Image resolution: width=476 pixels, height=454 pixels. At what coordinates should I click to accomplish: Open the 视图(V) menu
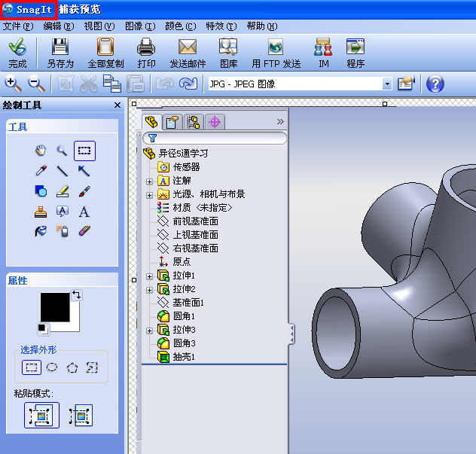click(99, 26)
